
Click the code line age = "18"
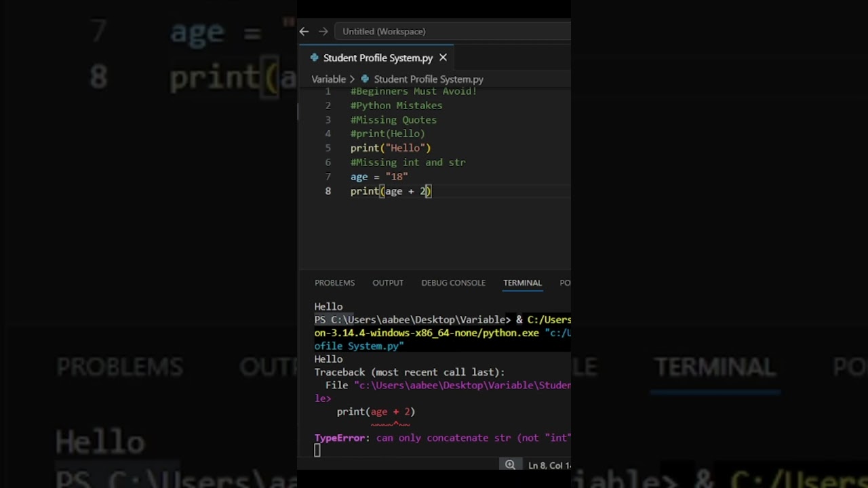pos(379,177)
